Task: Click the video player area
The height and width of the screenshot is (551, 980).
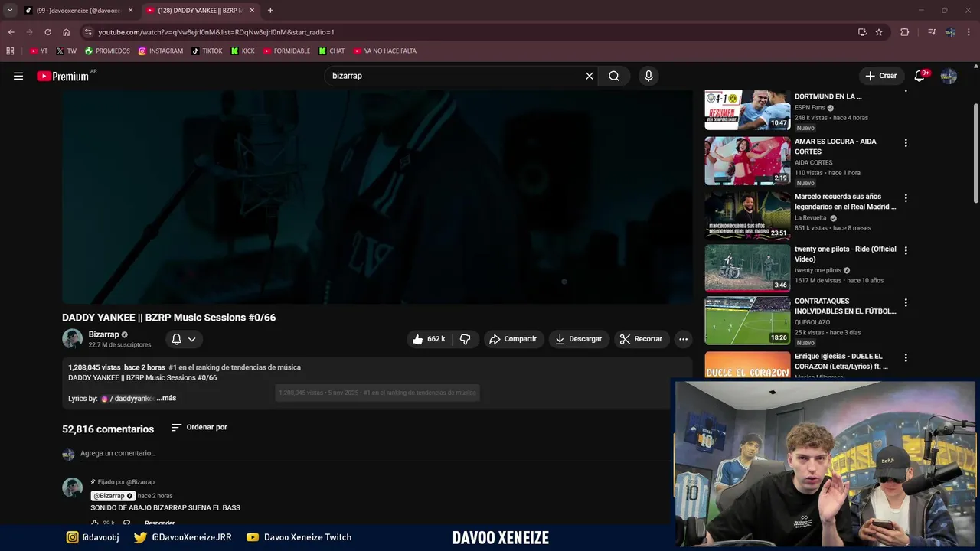Action: pyautogui.click(x=377, y=197)
